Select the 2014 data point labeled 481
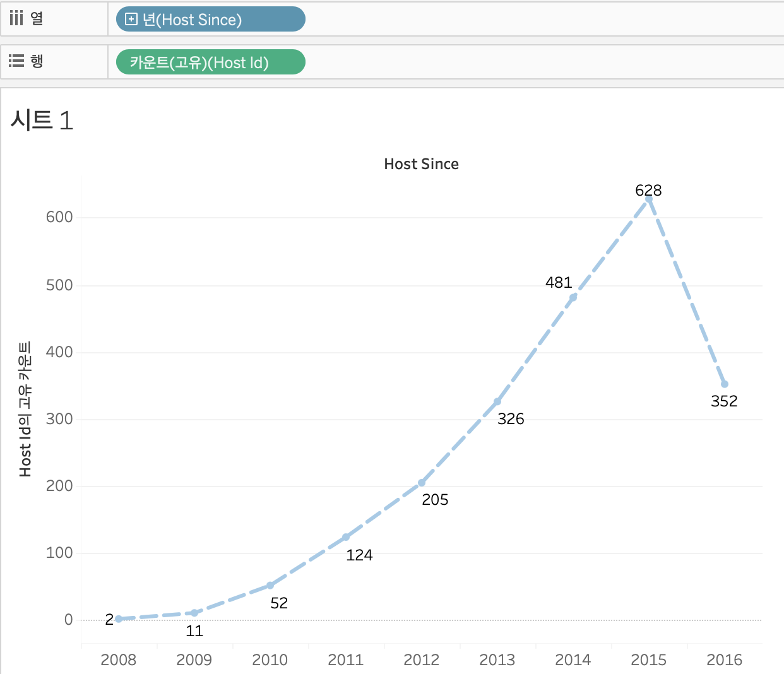 click(x=573, y=298)
